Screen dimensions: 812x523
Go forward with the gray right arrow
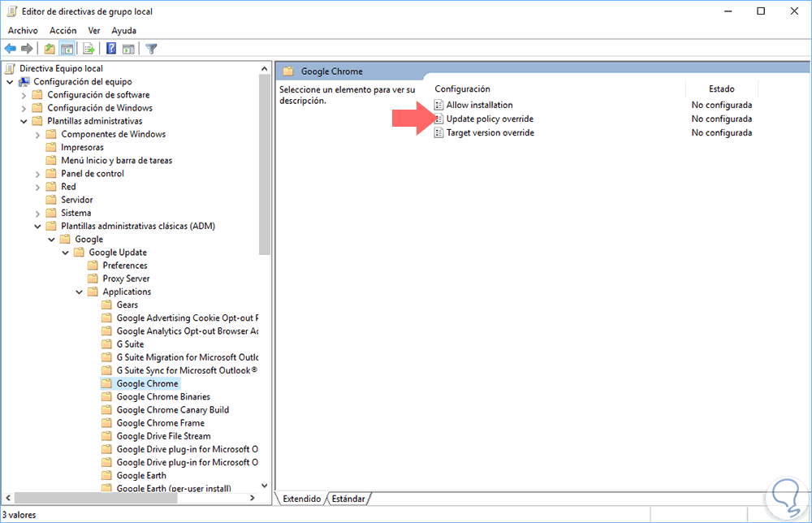click(x=27, y=49)
